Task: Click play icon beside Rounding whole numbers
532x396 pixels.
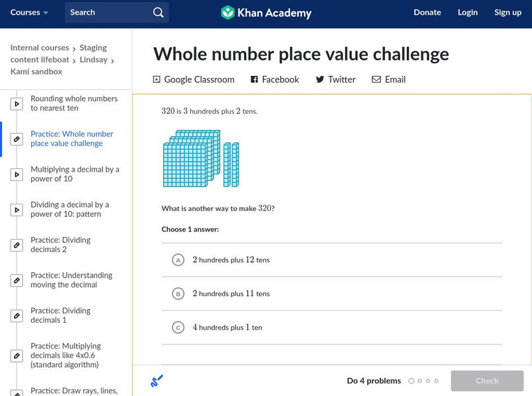Action: coord(17,104)
